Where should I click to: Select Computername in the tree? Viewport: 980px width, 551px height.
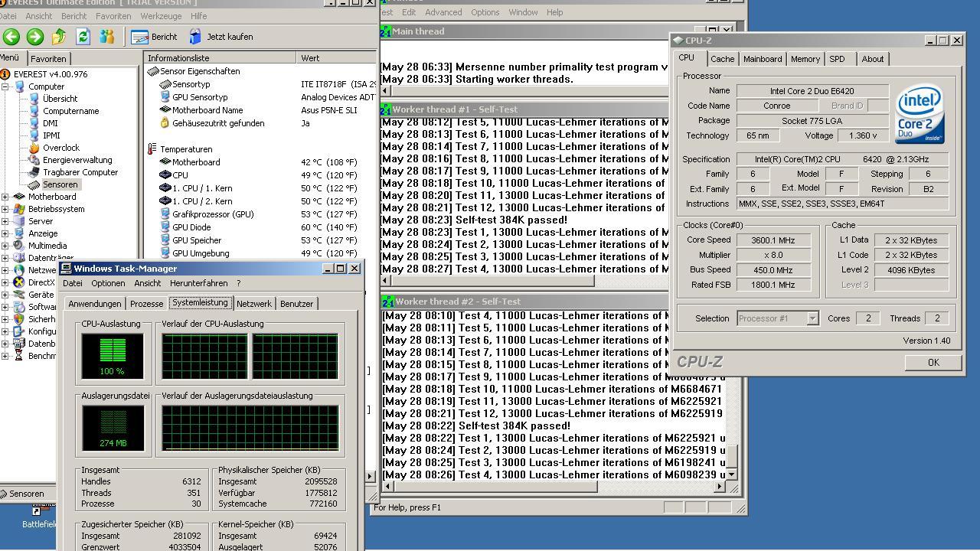click(x=70, y=111)
